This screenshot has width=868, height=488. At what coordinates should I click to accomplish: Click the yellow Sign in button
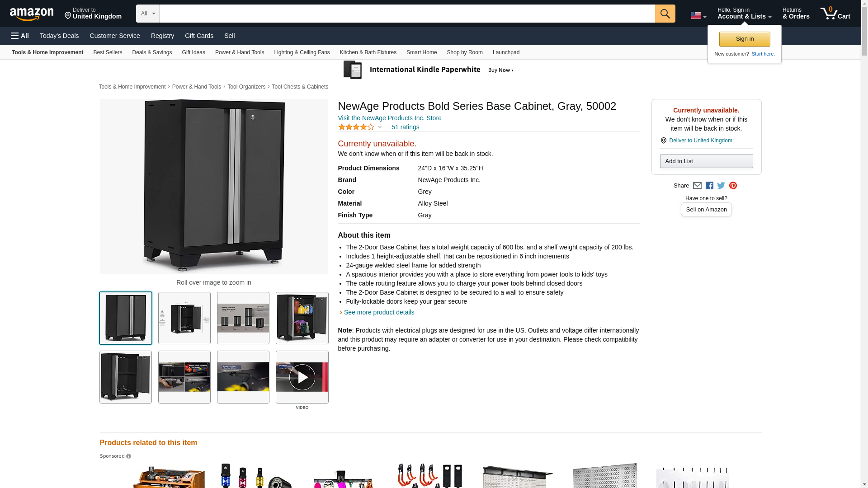pyautogui.click(x=745, y=39)
